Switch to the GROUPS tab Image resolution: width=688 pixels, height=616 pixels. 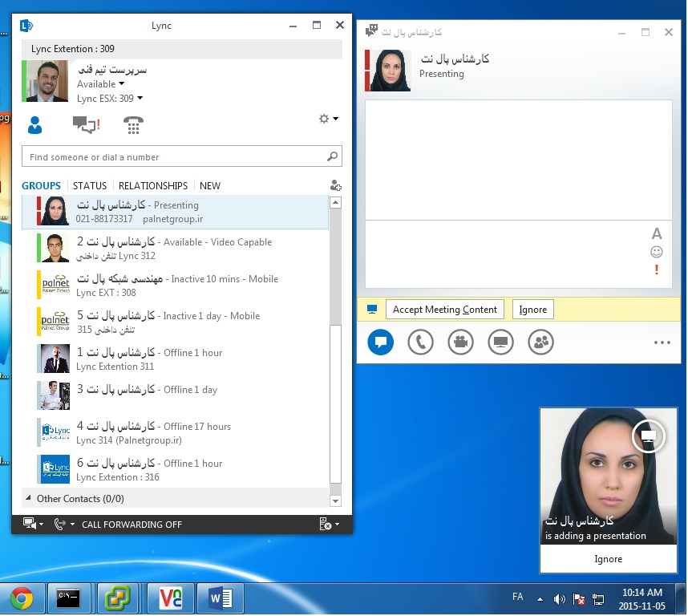tap(41, 185)
